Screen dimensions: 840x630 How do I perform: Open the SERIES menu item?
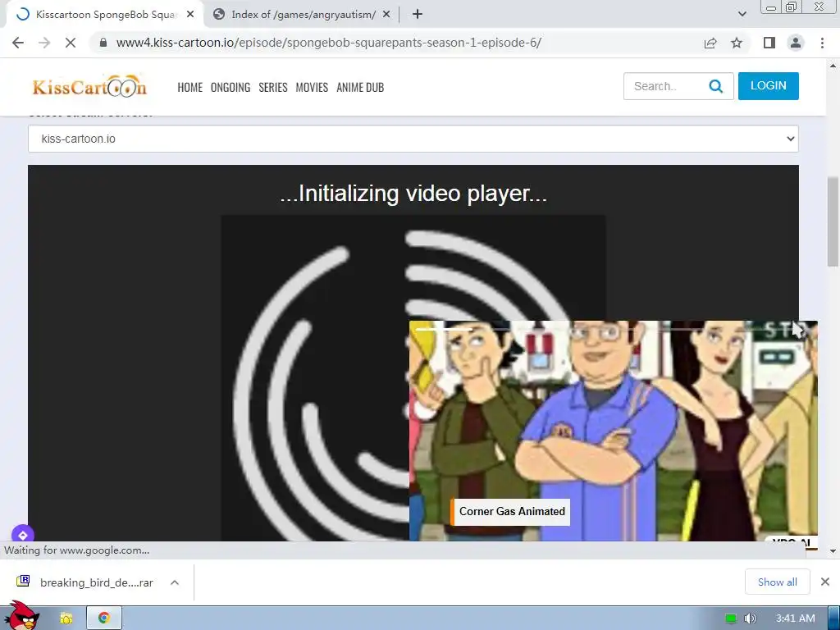273,87
